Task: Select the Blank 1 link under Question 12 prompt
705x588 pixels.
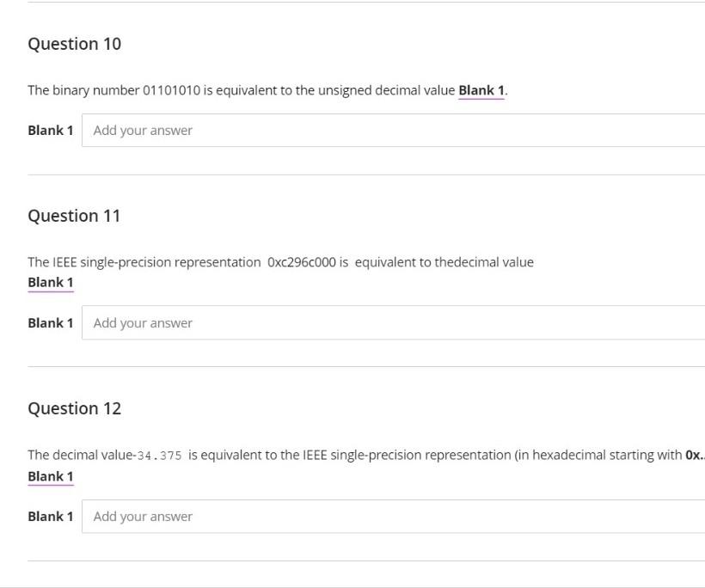Action: tap(52, 475)
